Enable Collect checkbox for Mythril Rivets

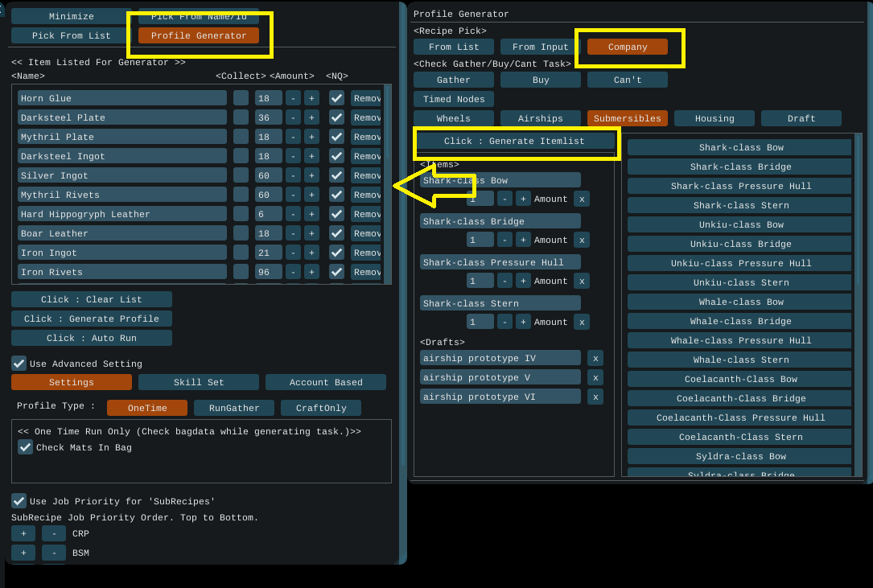point(241,195)
